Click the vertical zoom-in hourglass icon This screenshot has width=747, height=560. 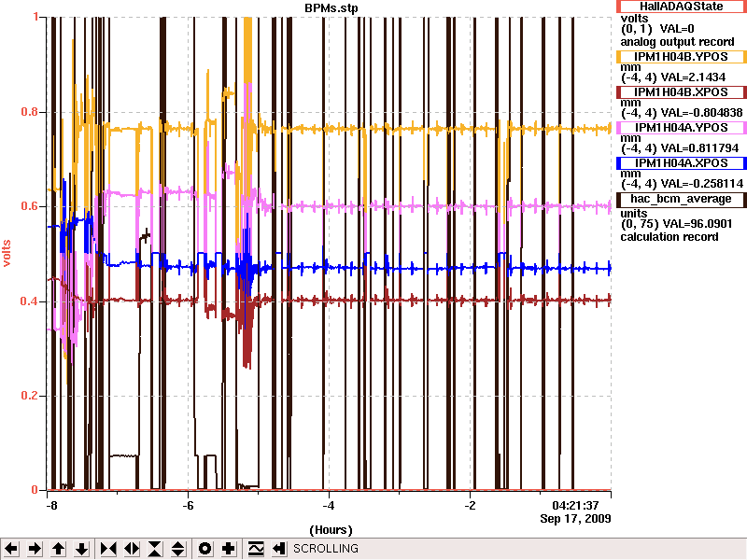pos(155,549)
